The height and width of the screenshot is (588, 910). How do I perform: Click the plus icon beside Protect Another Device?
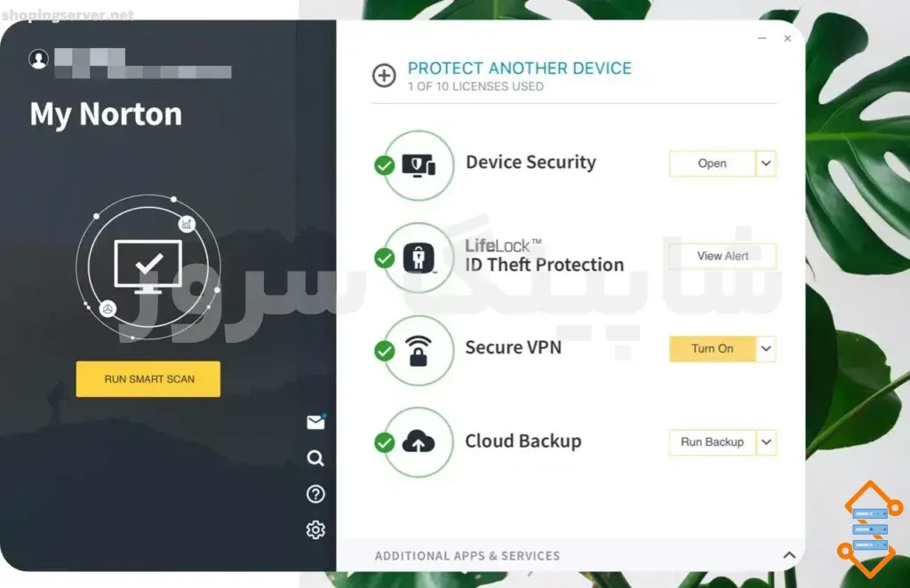[x=385, y=75]
